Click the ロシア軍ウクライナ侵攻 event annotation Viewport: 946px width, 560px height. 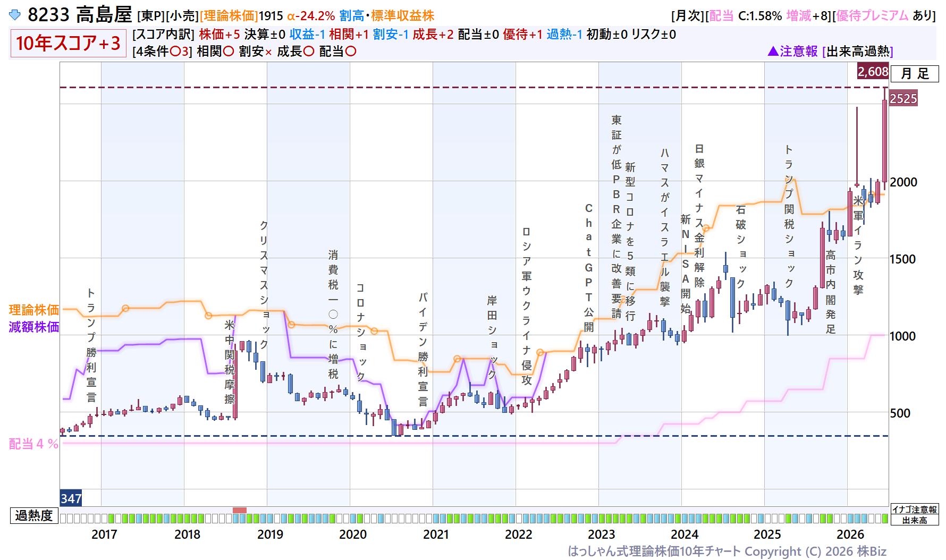click(527, 306)
